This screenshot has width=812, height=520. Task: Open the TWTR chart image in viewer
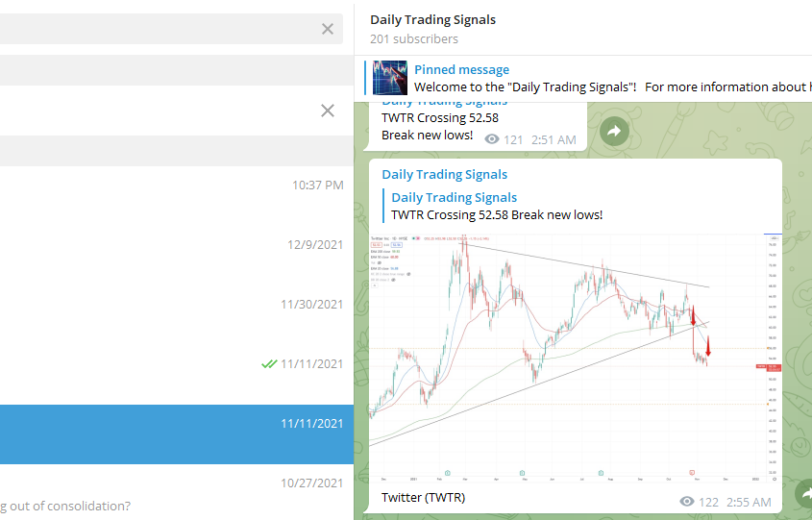tap(574, 356)
